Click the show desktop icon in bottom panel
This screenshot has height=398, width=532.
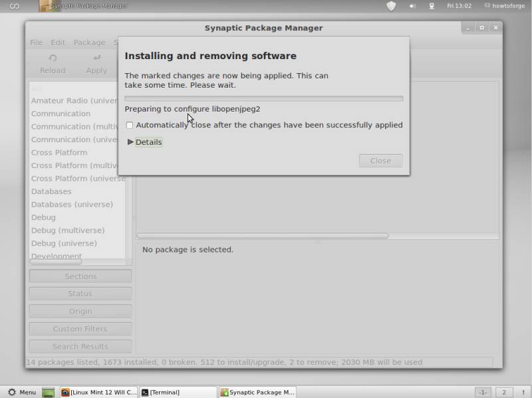pos(48,392)
